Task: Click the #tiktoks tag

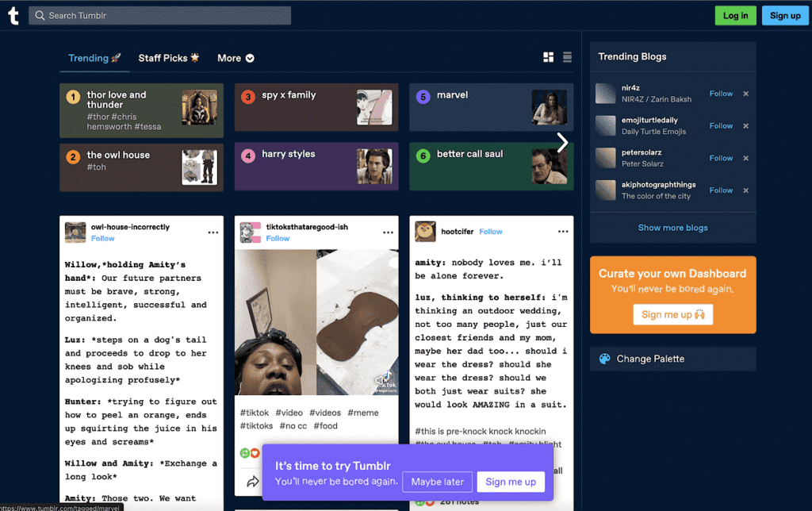Action: tap(256, 426)
